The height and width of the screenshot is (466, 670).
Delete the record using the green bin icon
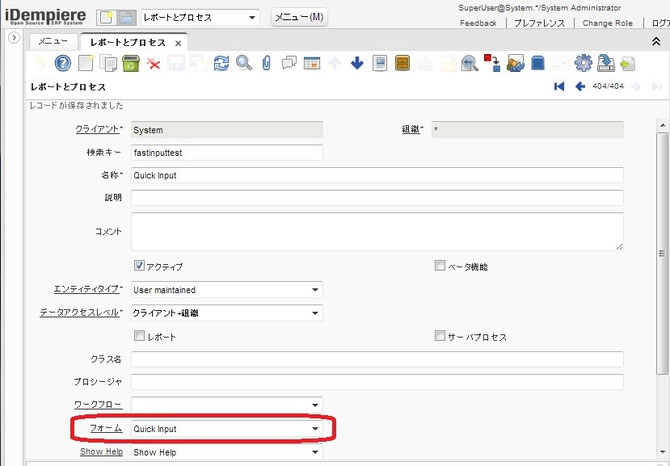coord(131,63)
